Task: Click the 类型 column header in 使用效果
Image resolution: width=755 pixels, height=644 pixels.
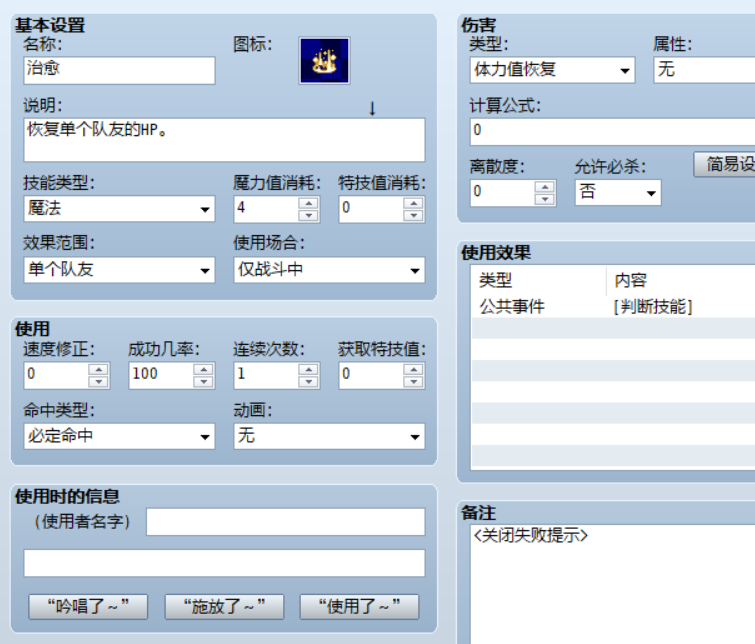Action: pos(539,280)
